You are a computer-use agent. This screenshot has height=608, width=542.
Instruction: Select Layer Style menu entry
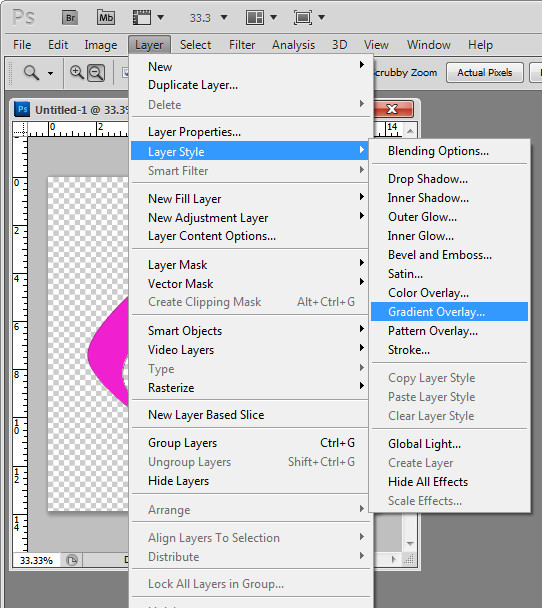coord(250,151)
